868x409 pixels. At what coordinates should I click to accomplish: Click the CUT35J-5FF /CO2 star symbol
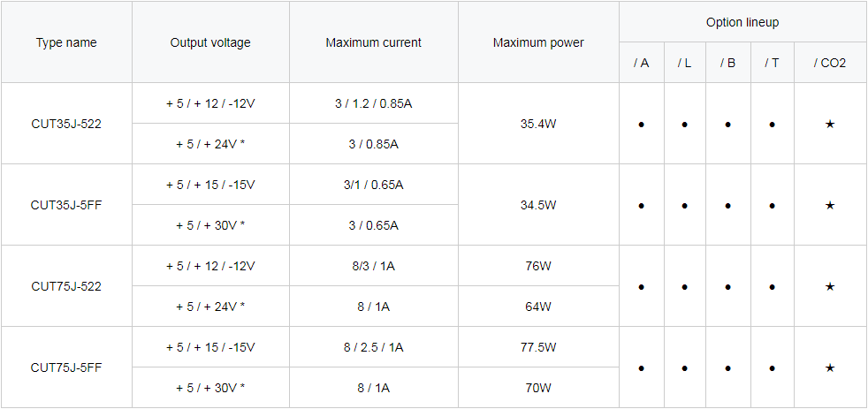[x=829, y=205]
